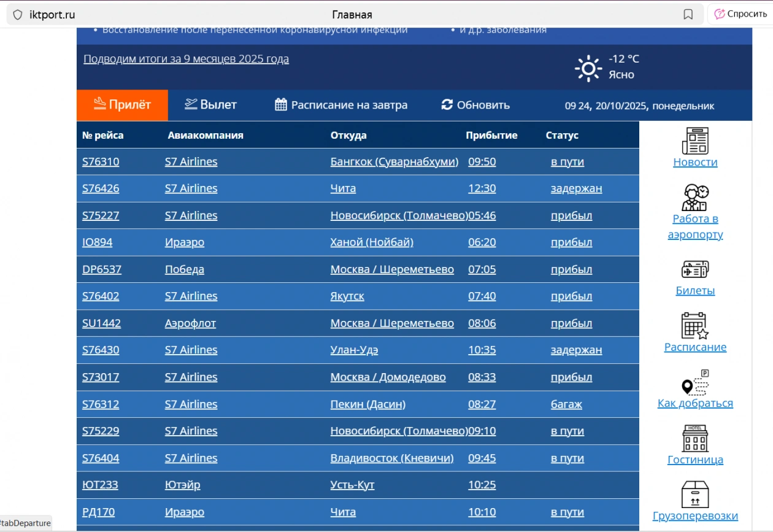Open the 9-month 2025 results link
The height and width of the screenshot is (532, 773).
click(186, 59)
